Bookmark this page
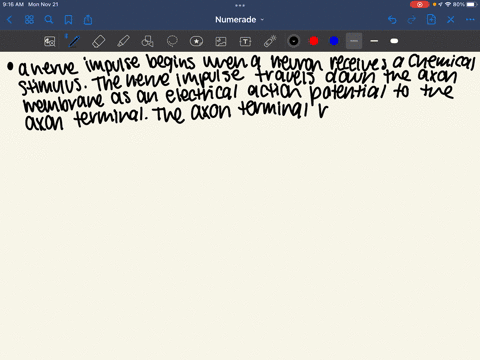The height and width of the screenshot is (360, 480). coord(68,20)
